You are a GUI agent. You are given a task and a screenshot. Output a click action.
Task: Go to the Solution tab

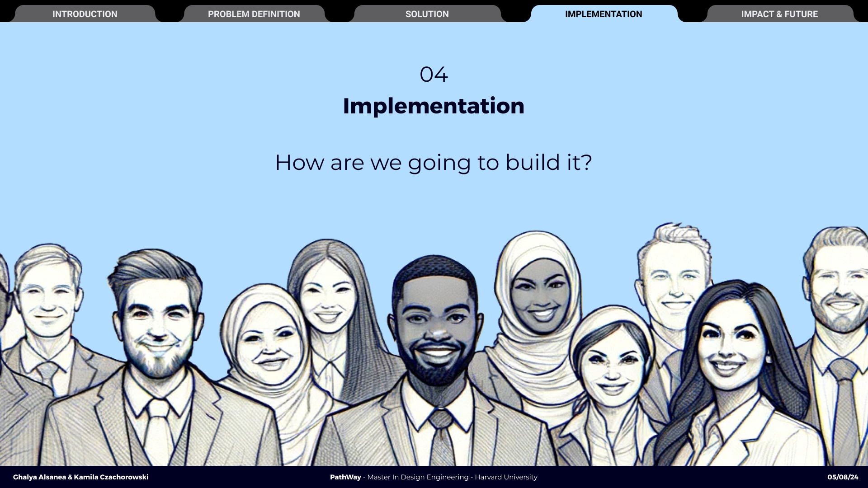427,14
